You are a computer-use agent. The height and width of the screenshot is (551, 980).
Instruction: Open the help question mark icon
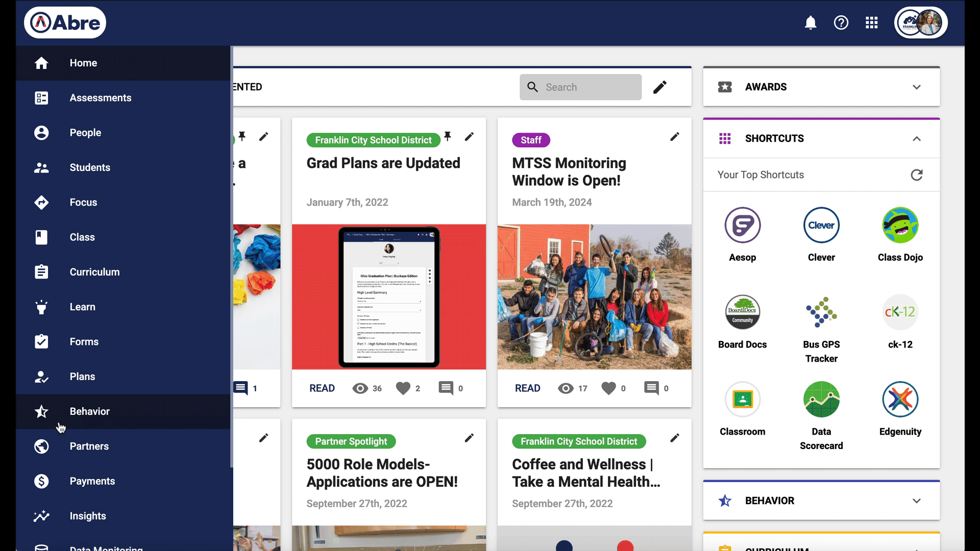pos(841,23)
